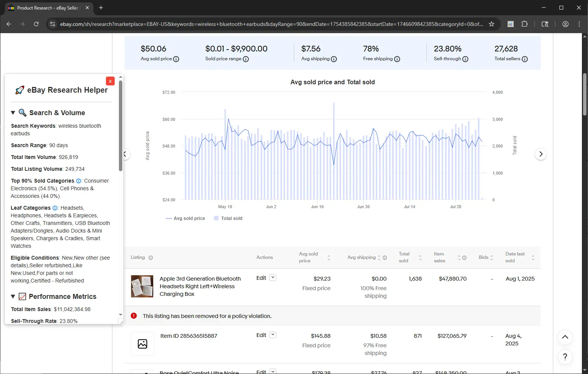This screenshot has height=374, width=588.
Task: Collapse the Search & Volume section
Action: point(13,113)
